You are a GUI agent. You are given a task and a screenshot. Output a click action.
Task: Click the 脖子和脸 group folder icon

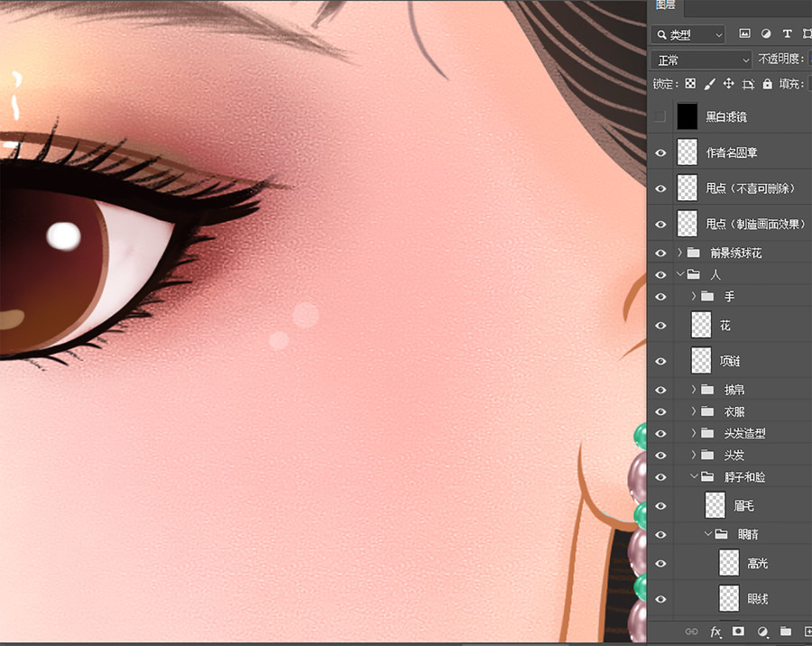click(x=707, y=476)
